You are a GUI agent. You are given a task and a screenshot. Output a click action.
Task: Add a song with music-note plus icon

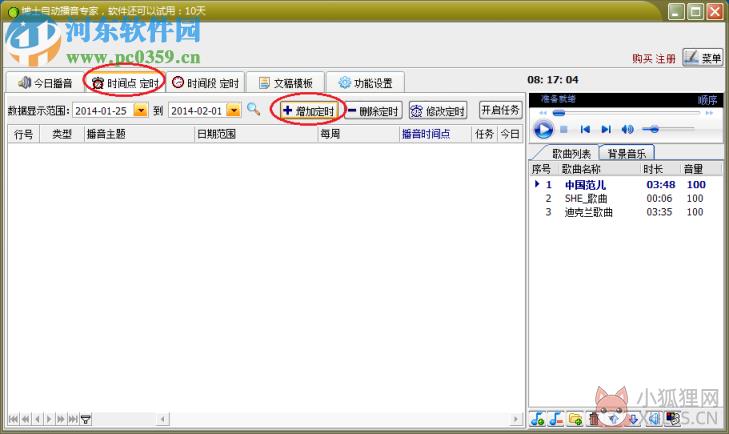538,419
